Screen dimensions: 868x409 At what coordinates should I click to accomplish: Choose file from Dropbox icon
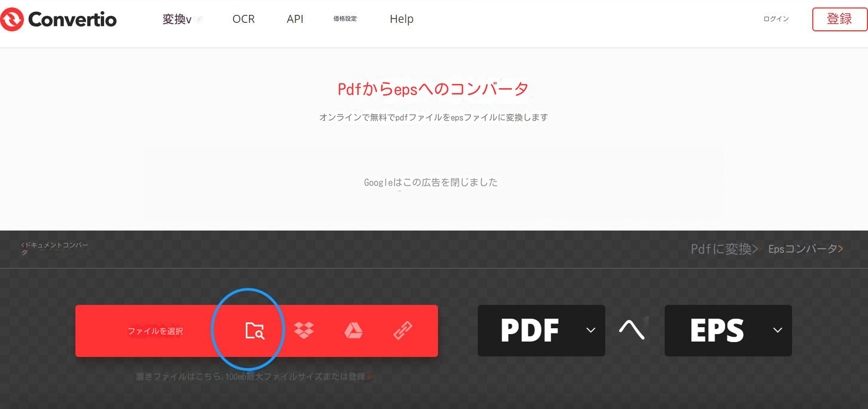coord(304,330)
